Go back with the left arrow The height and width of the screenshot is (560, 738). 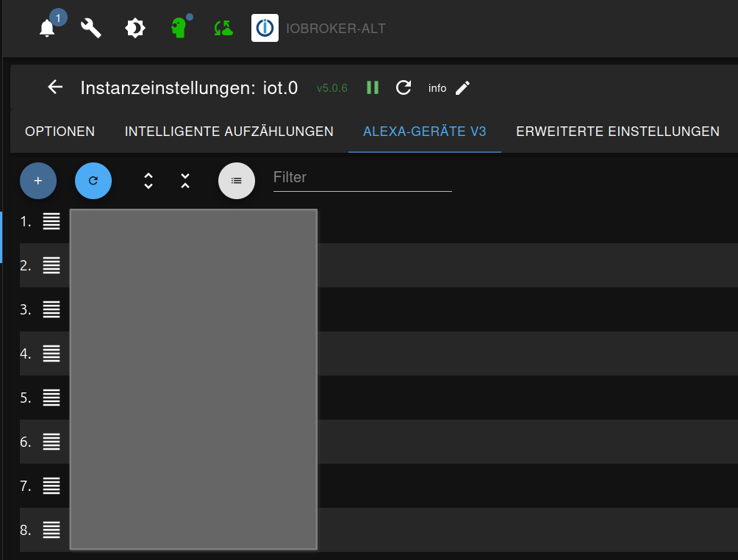(55, 87)
